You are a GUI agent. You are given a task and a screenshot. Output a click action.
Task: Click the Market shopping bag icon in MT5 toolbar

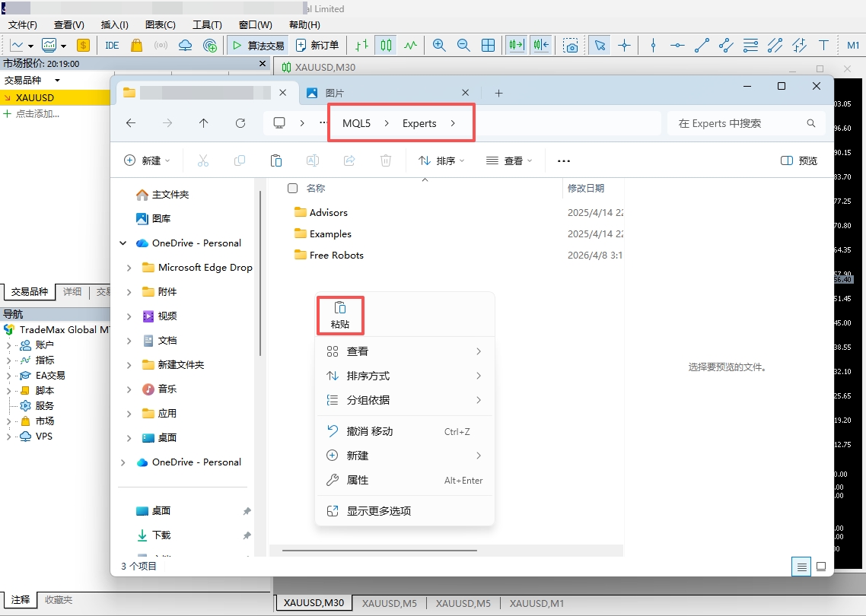[x=136, y=46]
